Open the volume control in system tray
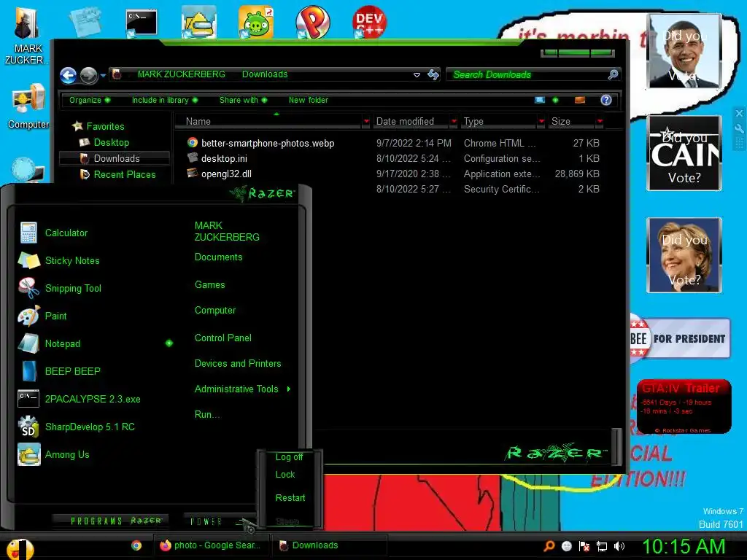 point(619,546)
